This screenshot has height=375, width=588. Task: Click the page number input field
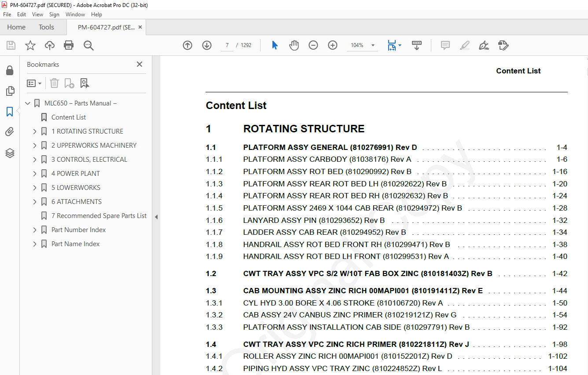227,45
